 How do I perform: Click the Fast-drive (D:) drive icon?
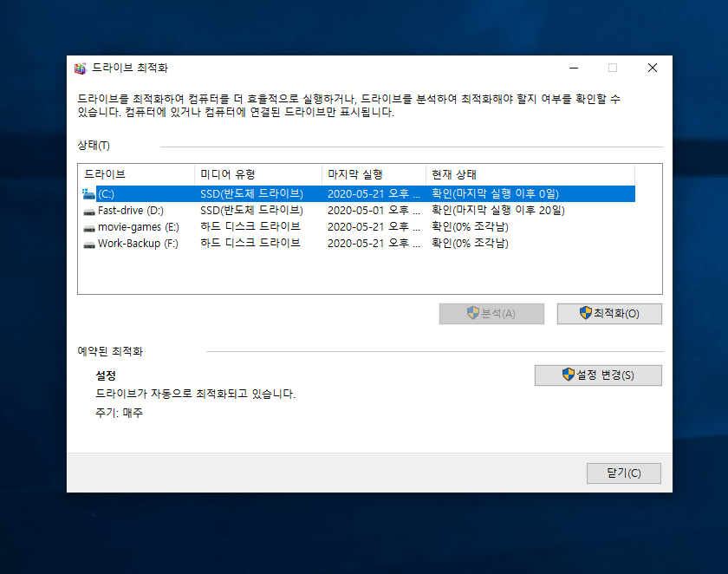pos(89,212)
